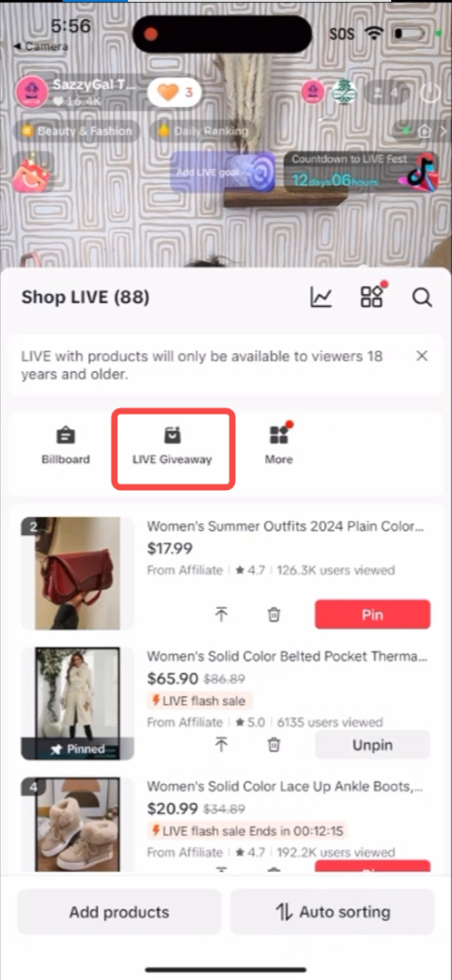Open the Add LIVE goal widget
The height and width of the screenshot is (980, 452).
point(222,171)
